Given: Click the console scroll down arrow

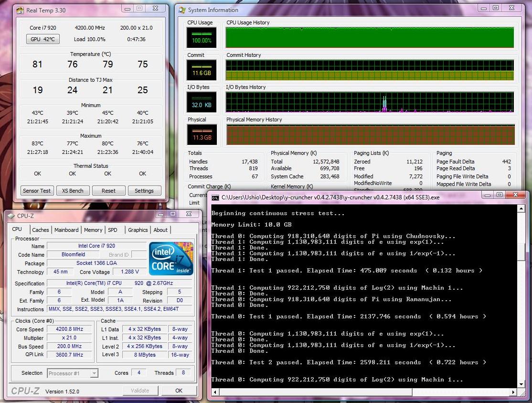Looking at the screenshot, I should (521, 384).
